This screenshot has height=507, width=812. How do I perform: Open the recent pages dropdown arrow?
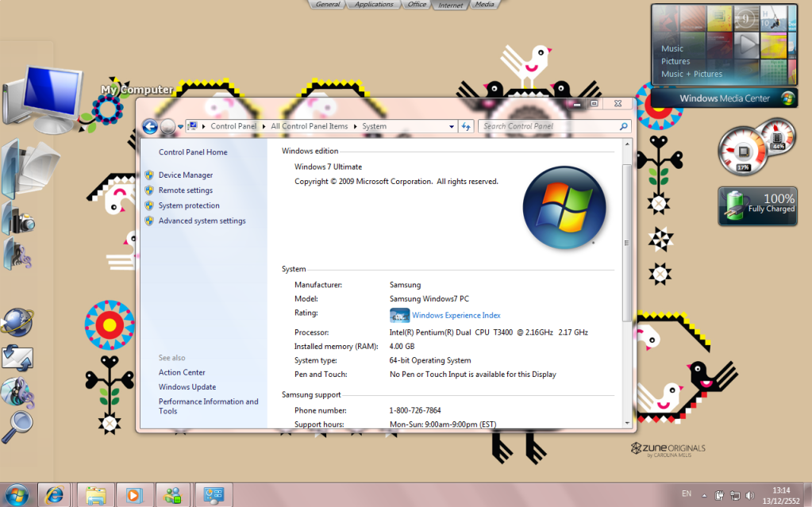coord(180,126)
